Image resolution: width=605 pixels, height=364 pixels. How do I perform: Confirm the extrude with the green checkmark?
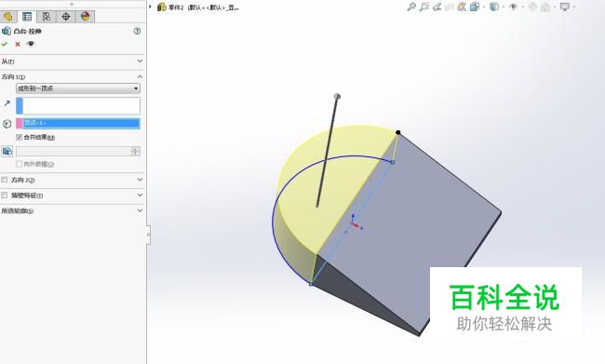5,44
